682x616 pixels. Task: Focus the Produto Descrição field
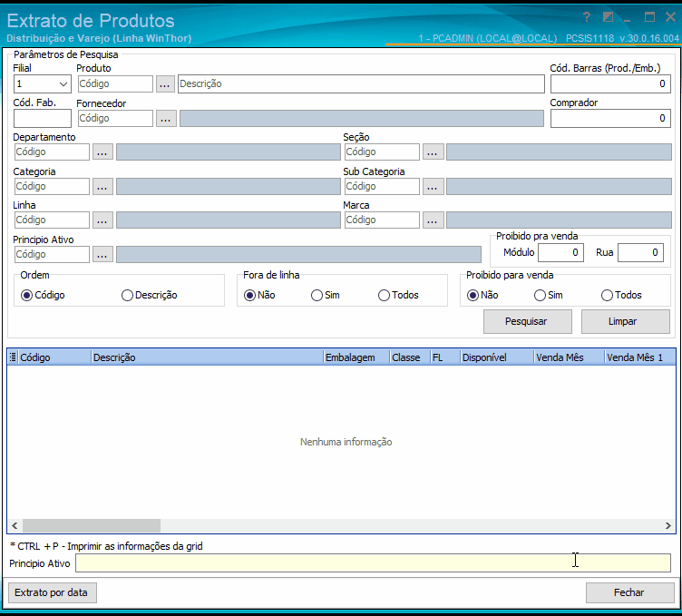click(x=361, y=84)
